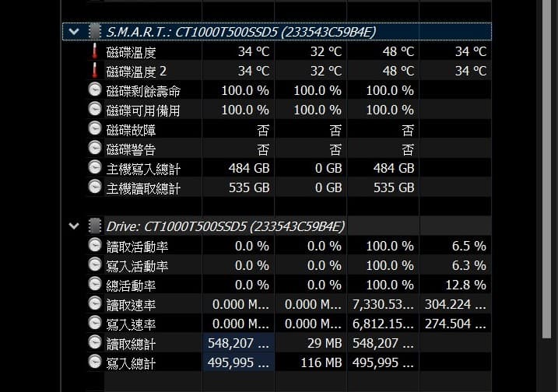Click clock icon for 讀取速率
Image resolution: width=558 pixels, height=392 pixels.
tap(95, 303)
